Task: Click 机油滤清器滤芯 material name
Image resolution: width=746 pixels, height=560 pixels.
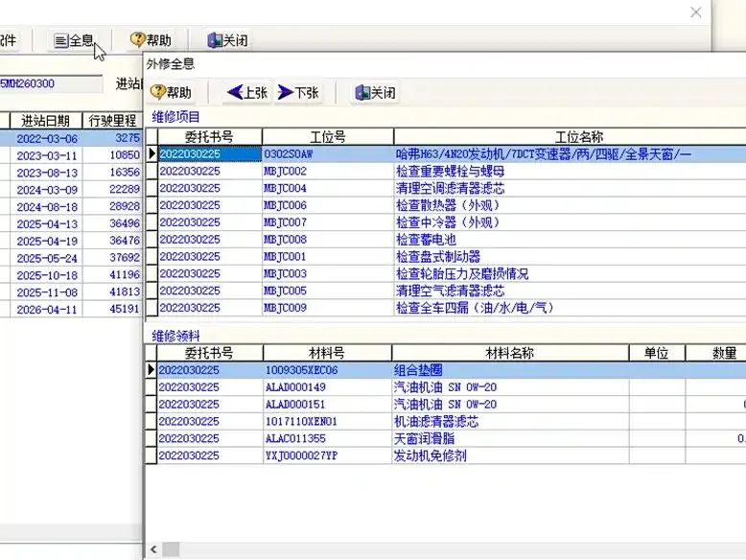Action: (x=436, y=422)
